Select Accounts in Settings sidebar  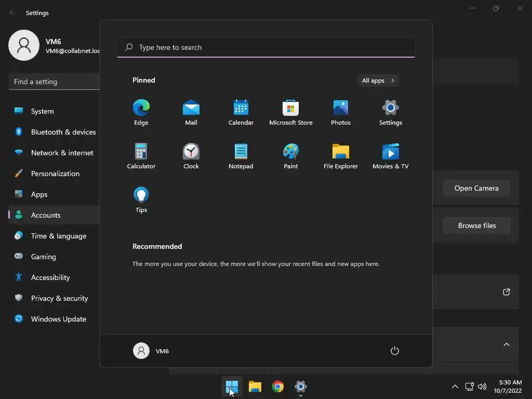54,215
